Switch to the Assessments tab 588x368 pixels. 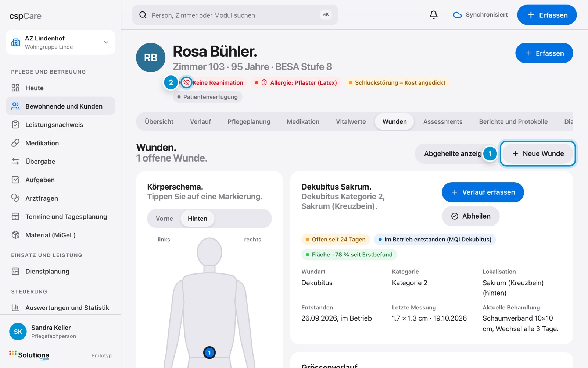(x=442, y=121)
